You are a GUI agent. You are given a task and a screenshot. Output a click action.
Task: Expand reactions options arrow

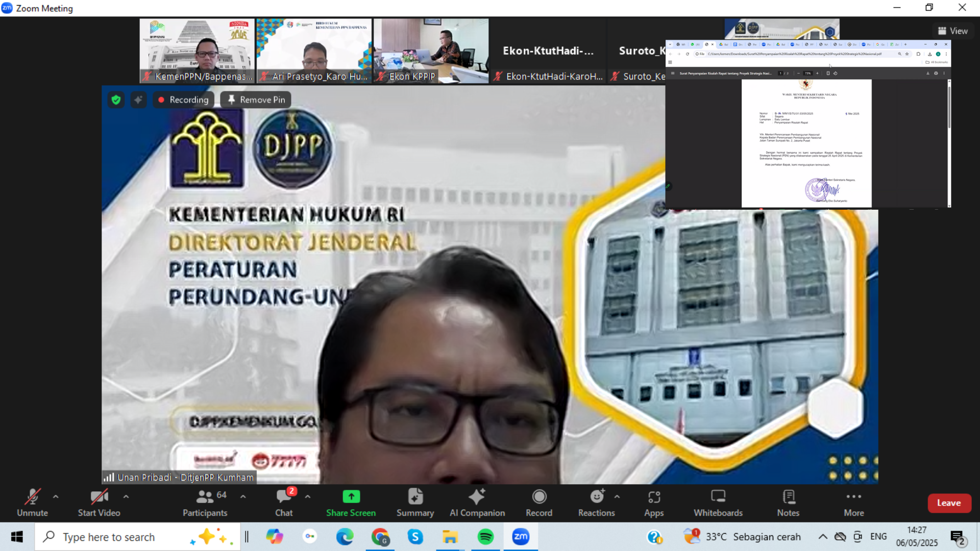tap(617, 496)
